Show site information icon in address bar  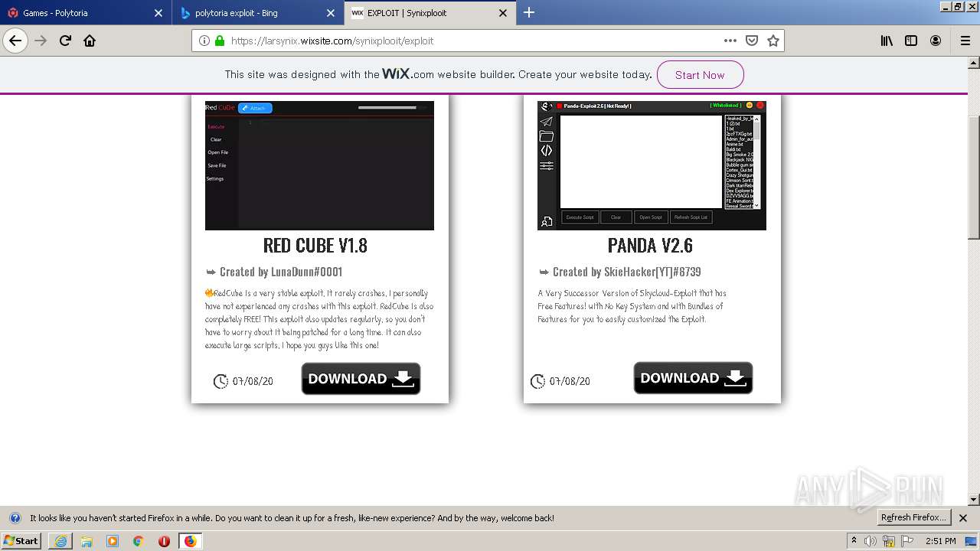point(204,41)
